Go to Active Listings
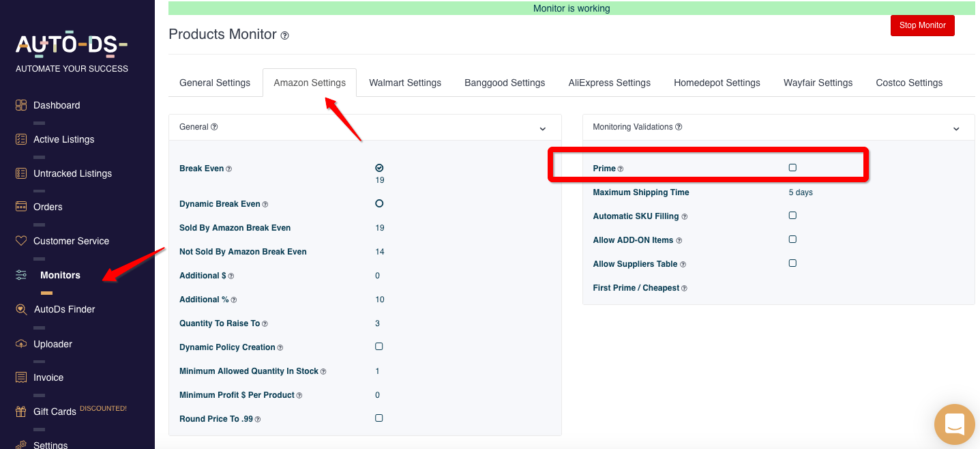Viewport: 980px width, 449px height. pos(64,139)
